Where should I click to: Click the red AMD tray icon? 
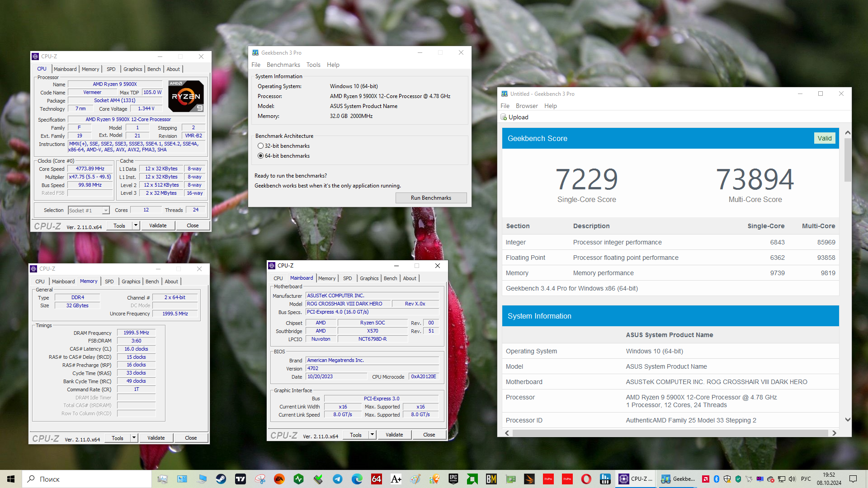[705, 479]
